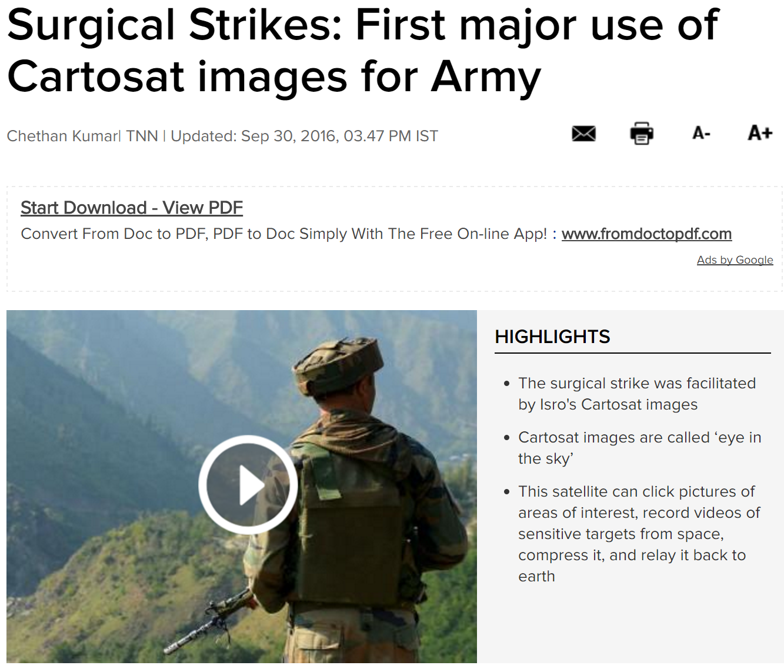Play the soldier video
The image size is (784, 672).
pos(248,485)
